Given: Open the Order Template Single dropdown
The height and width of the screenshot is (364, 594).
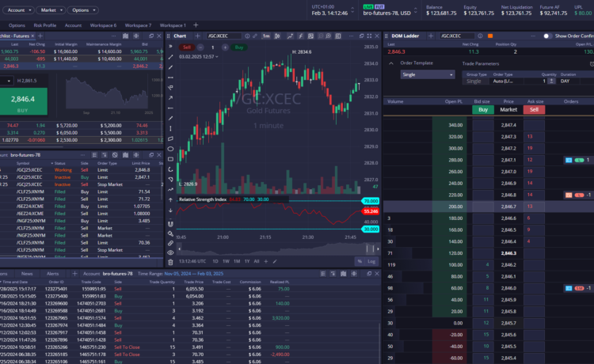Looking at the screenshot, I should point(427,74).
